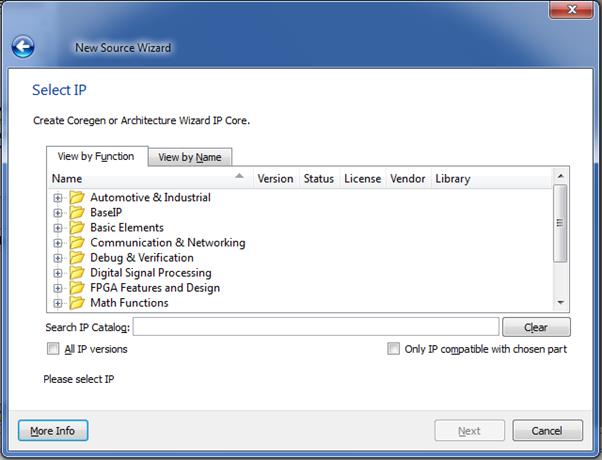The width and height of the screenshot is (602, 460).
Task: Expand the Communication & Networking tree node
Action: tap(58, 243)
